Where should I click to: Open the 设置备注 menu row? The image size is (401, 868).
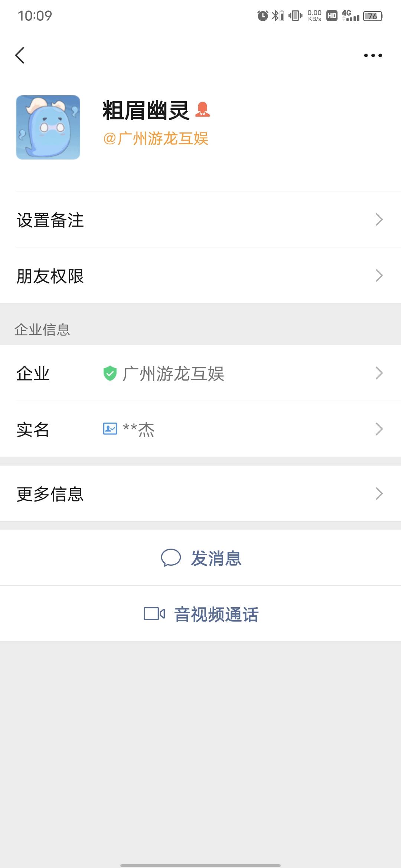pos(200,220)
